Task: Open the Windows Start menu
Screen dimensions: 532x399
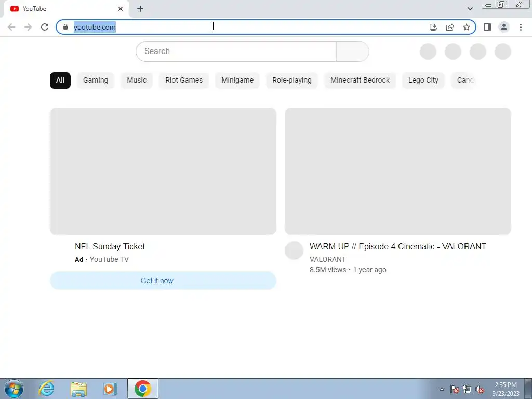Action: [x=14, y=389]
